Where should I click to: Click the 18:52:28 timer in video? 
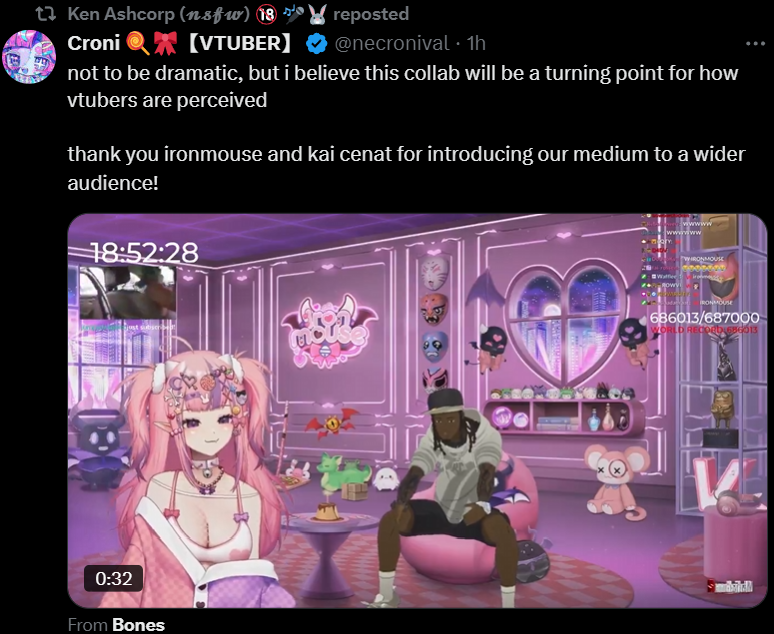[144, 253]
